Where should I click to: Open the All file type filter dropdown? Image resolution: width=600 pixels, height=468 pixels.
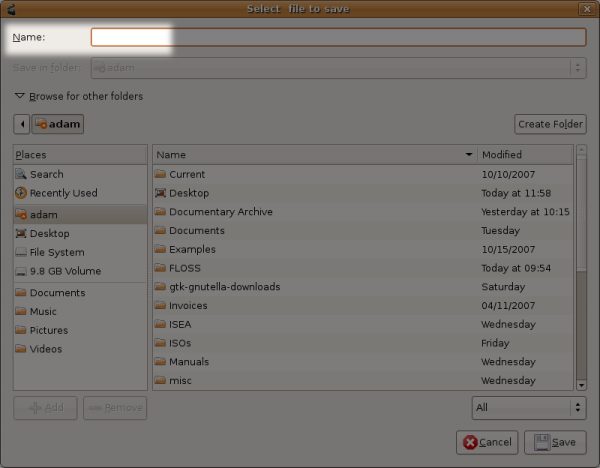528,408
